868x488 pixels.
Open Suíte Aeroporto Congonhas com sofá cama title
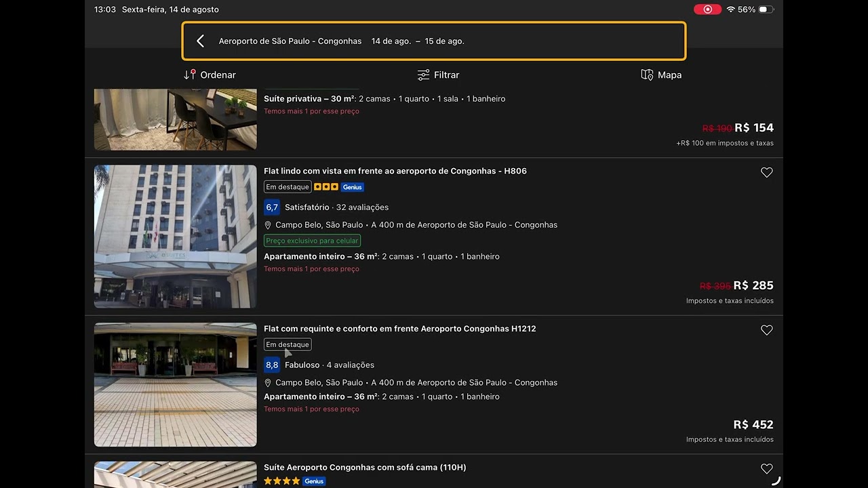coord(365,468)
